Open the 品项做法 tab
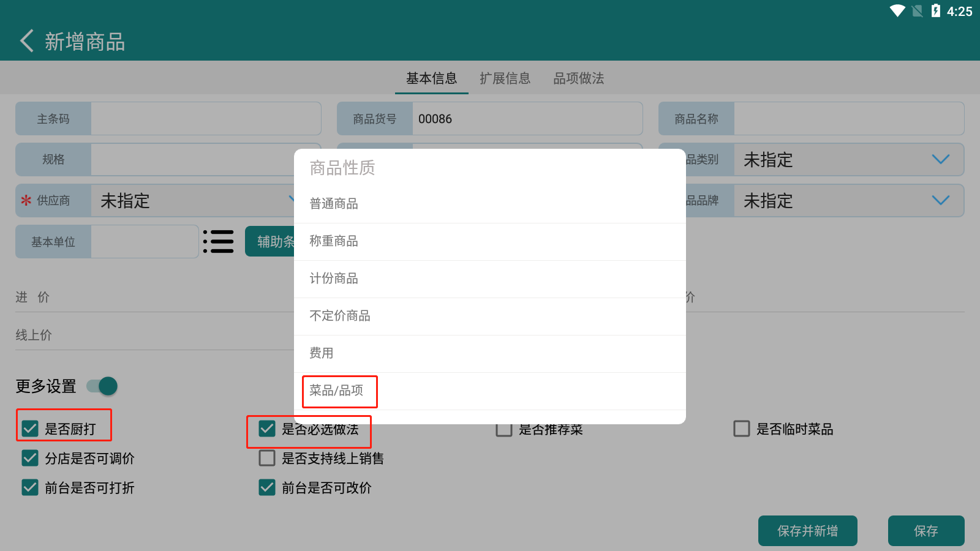Screen dimensions: 980x551 (578, 78)
